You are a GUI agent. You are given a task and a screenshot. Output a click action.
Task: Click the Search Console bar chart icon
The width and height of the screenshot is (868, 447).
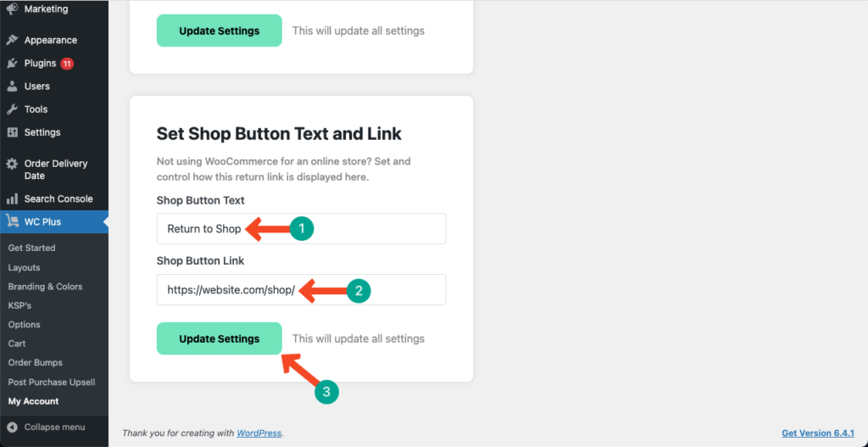[x=12, y=198]
